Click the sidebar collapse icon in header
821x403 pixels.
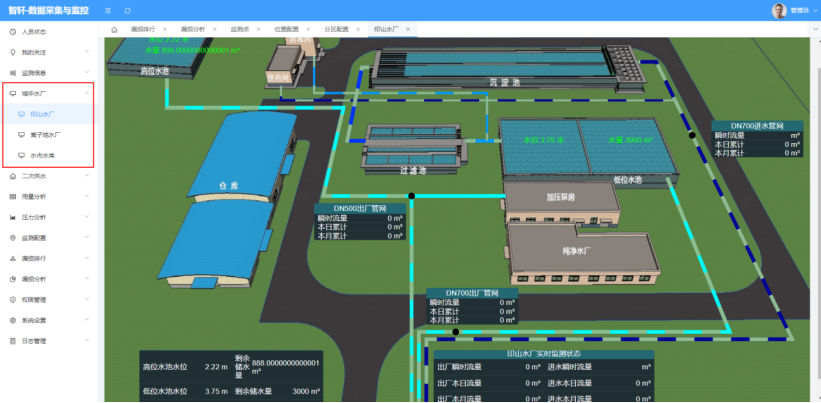click(x=108, y=10)
